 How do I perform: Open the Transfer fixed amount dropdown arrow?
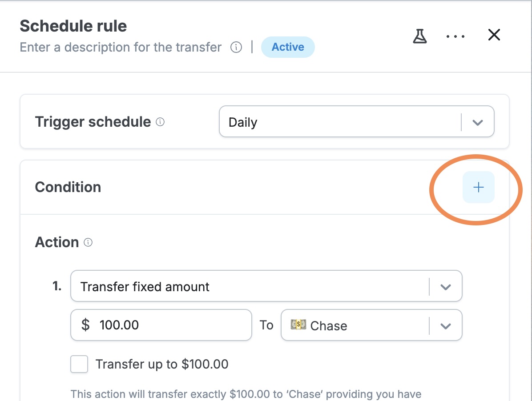(x=445, y=287)
